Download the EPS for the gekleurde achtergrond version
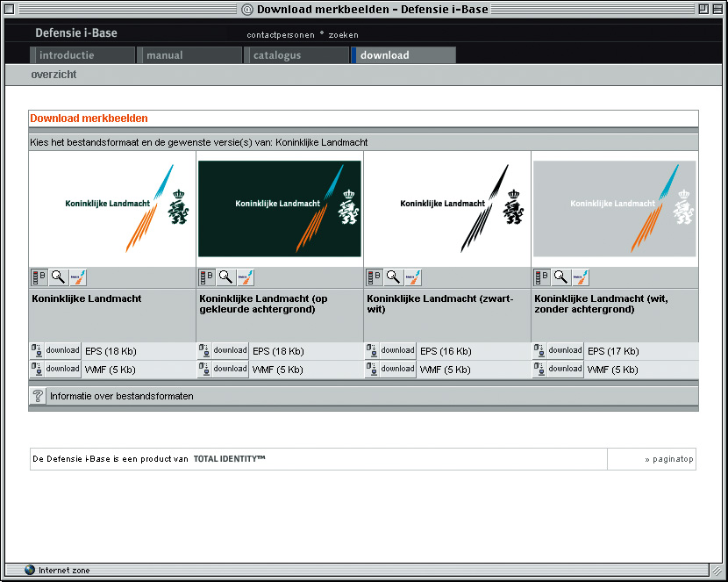The width and height of the screenshot is (728, 582). coord(231,350)
